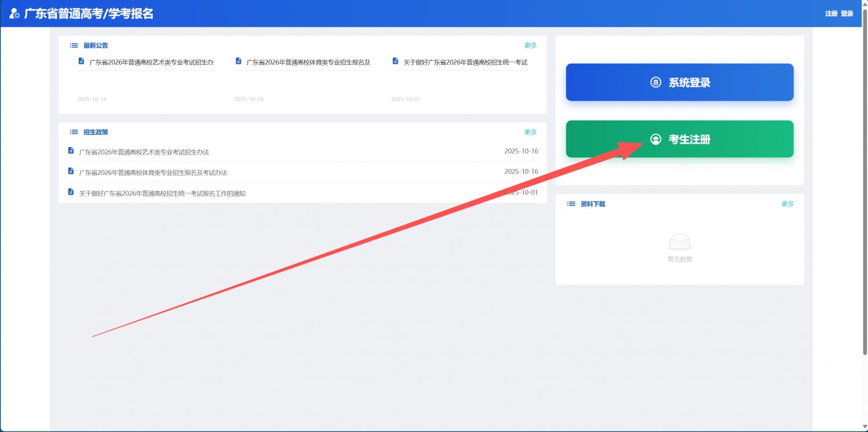Click document icon of 艺术类 notice in 最新公告
The width and height of the screenshot is (868, 432).
[x=81, y=61]
